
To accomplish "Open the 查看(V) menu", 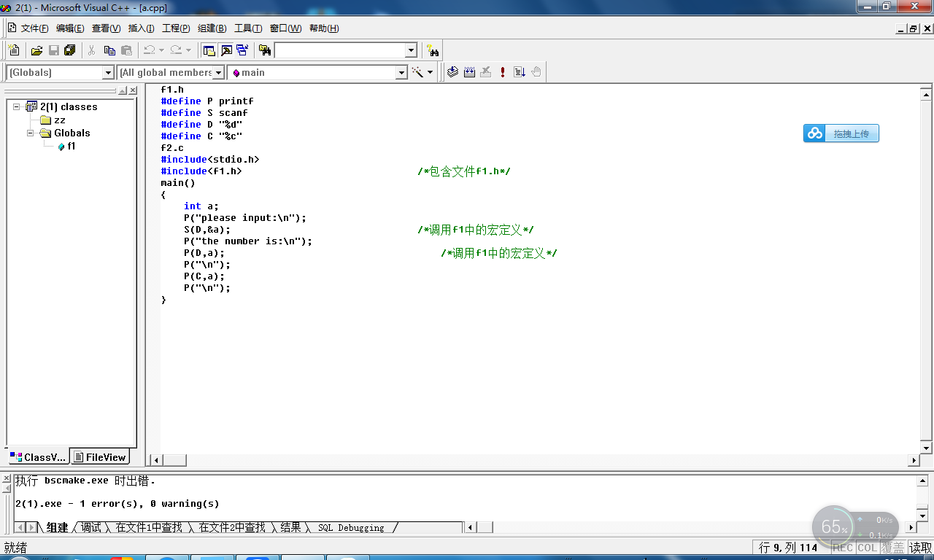I will pos(106,28).
